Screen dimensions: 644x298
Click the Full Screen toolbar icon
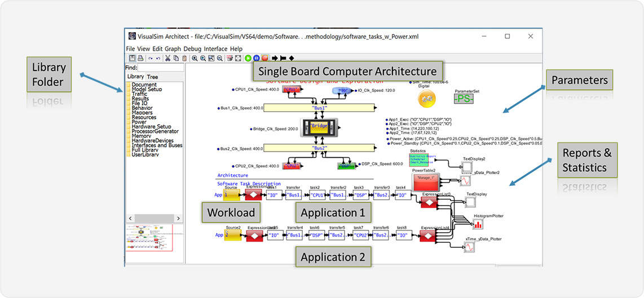(238, 58)
